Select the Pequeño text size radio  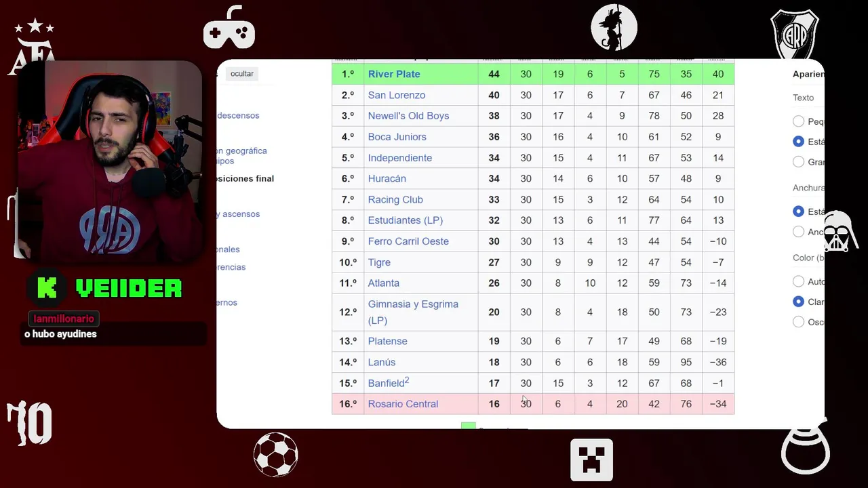(798, 121)
